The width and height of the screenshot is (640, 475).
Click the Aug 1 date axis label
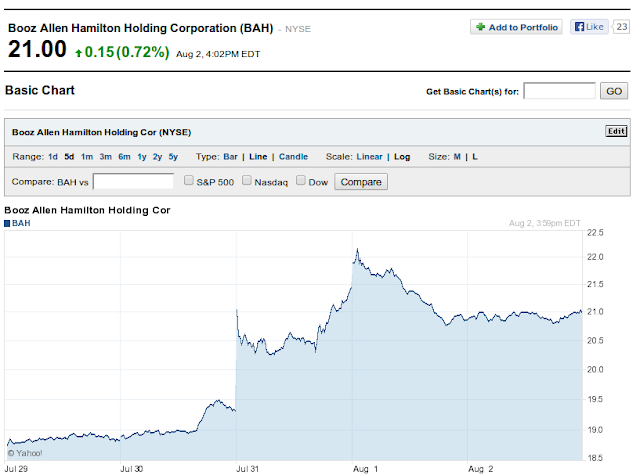[x=365, y=469]
